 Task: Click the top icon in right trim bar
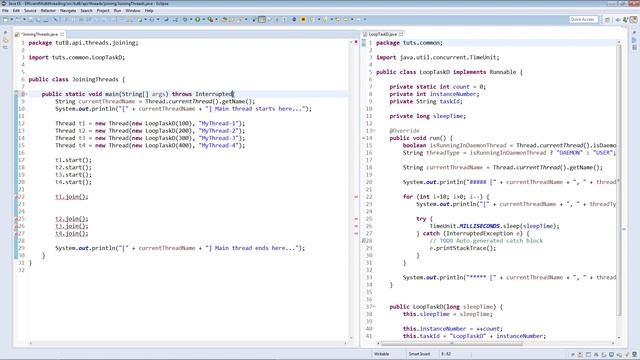coord(634,33)
